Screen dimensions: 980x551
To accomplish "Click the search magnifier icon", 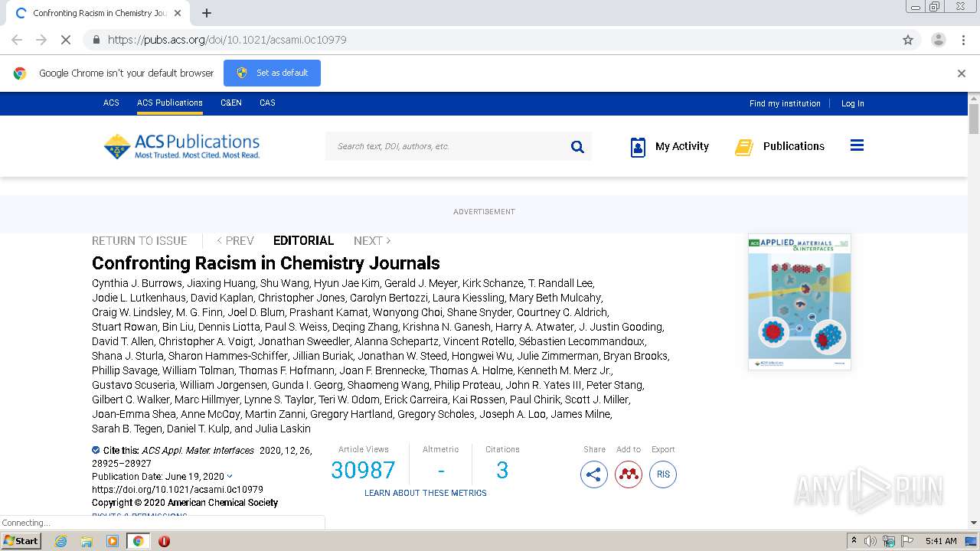I will 577,147.
